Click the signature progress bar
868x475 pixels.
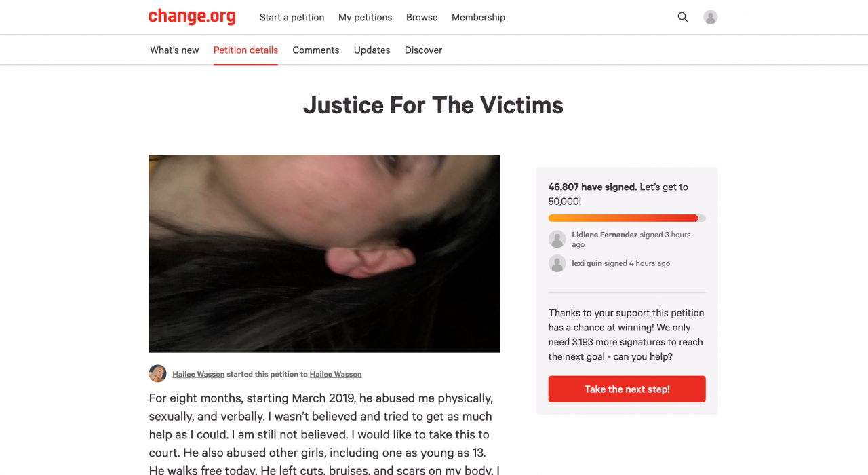(627, 218)
